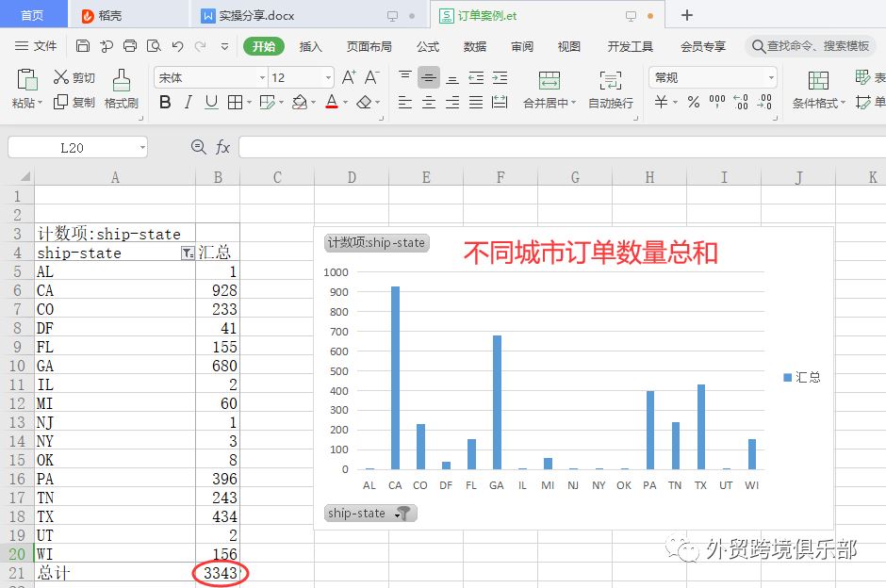Open number format dropdown 常规

(771, 77)
